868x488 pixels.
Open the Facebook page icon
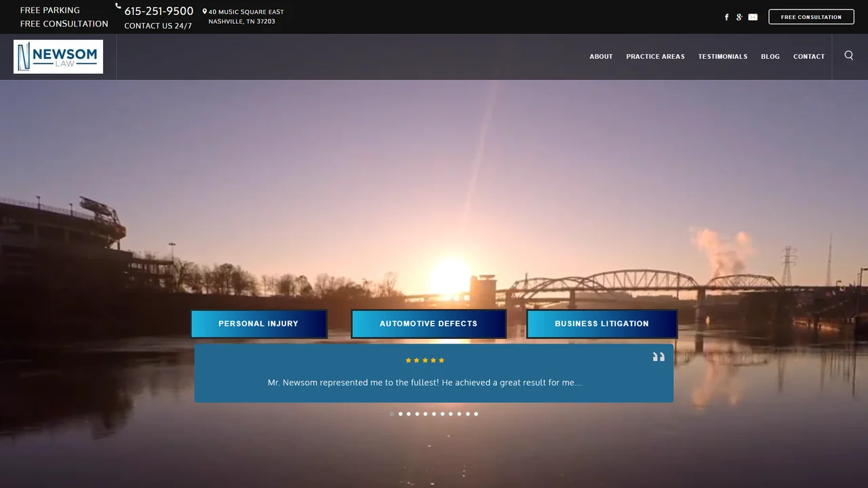[x=727, y=17]
